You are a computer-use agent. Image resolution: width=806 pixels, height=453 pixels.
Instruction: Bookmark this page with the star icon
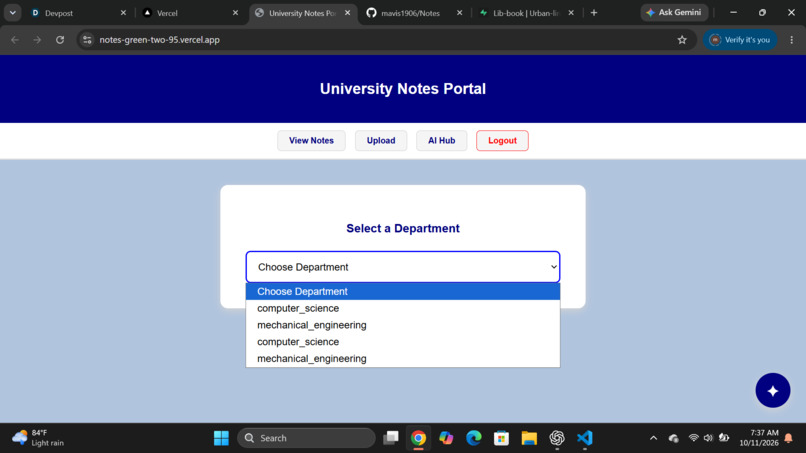(x=682, y=40)
